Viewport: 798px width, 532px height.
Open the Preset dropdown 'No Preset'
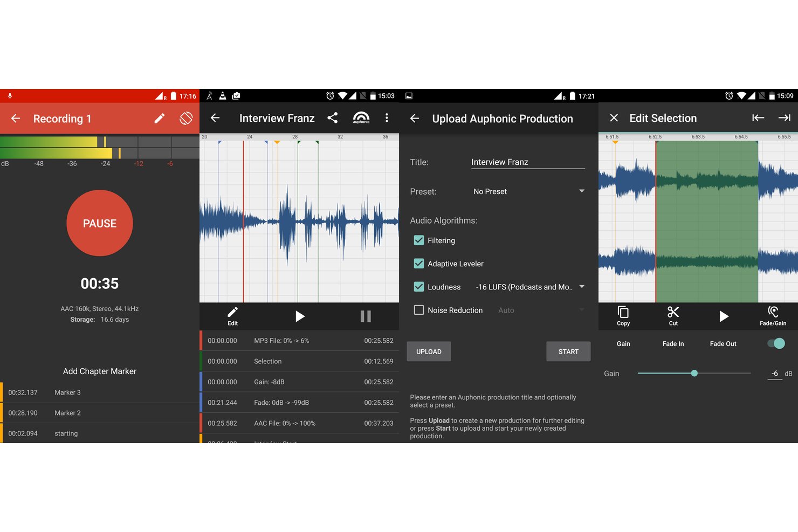[528, 191]
